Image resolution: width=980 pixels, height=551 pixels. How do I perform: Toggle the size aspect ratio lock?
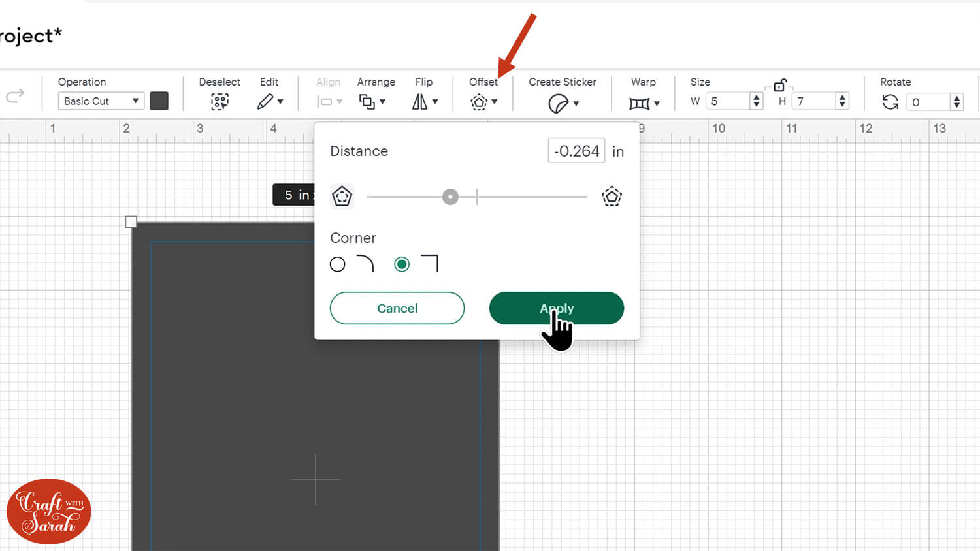(779, 86)
